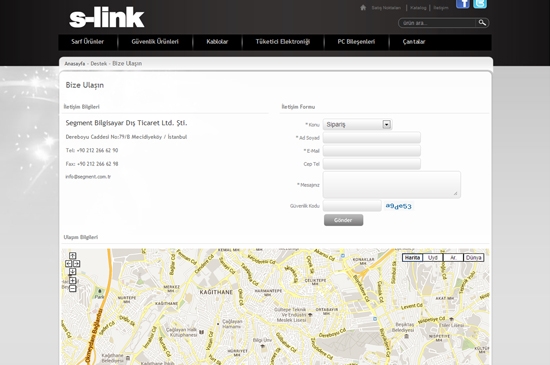Viewport: 550px width, 365px height.
Task: Open the home icon link
Action: (x=363, y=7)
